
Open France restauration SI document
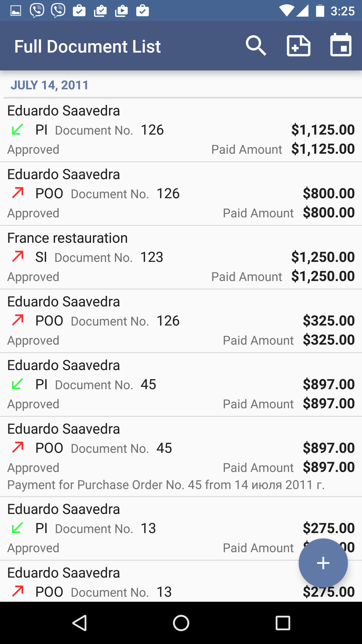[151, 257]
